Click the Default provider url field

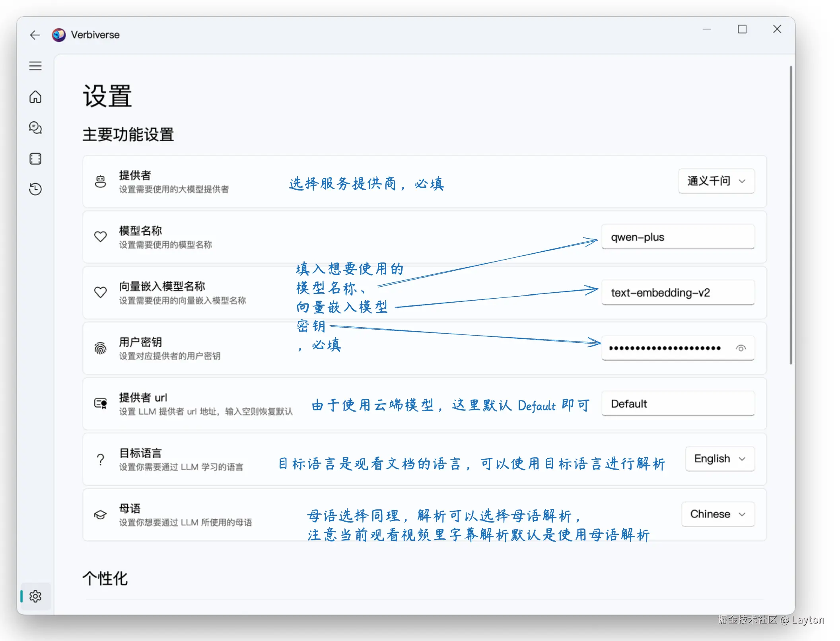(x=678, y=404)
